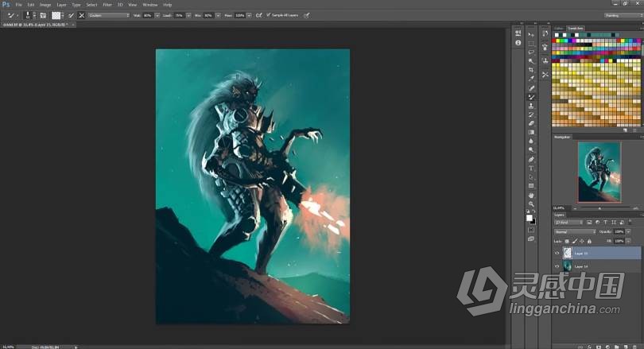Image resolution: width=644 pixels, height=349 pixels.
Task: Select the Gradient tool
Action: point(531,133)
